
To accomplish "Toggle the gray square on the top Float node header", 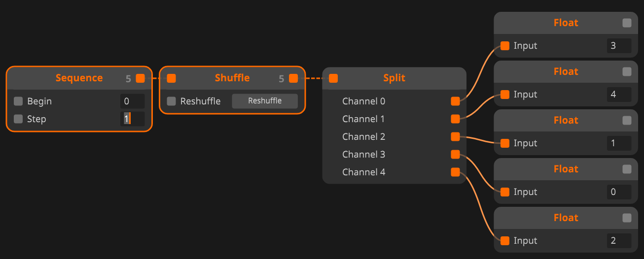I will pos(627,23).
